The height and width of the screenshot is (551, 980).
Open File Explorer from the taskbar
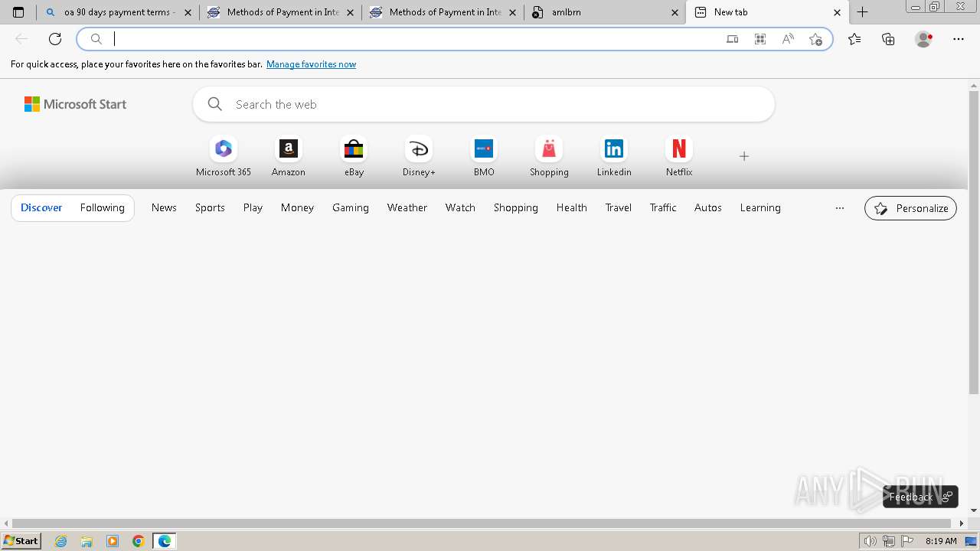(x=87, y=541)
